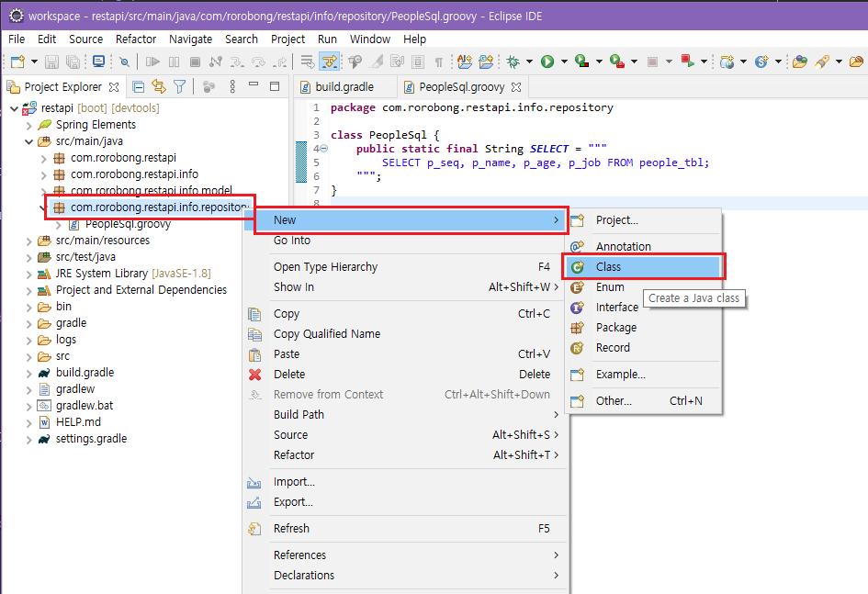Viewport: 868px width, 594px height.
Task: Open the External Tools dropdown arrow
Action: (634, 62)
